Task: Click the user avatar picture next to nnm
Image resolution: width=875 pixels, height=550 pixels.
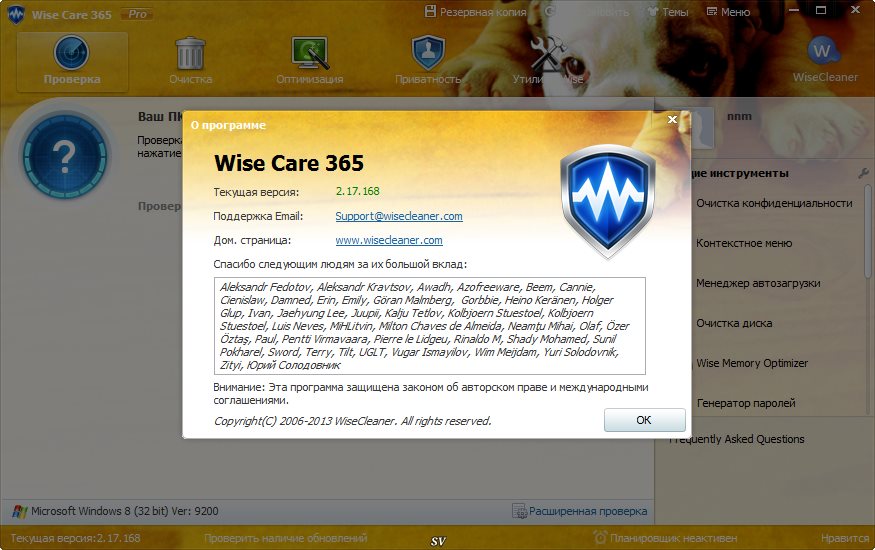Action: pos(703,128)
